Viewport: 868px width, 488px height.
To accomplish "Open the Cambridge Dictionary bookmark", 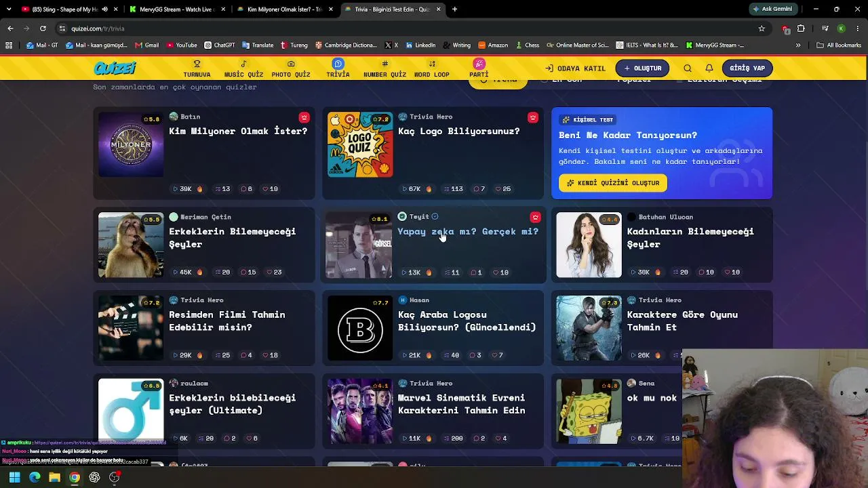I will (x=346, y=45).
